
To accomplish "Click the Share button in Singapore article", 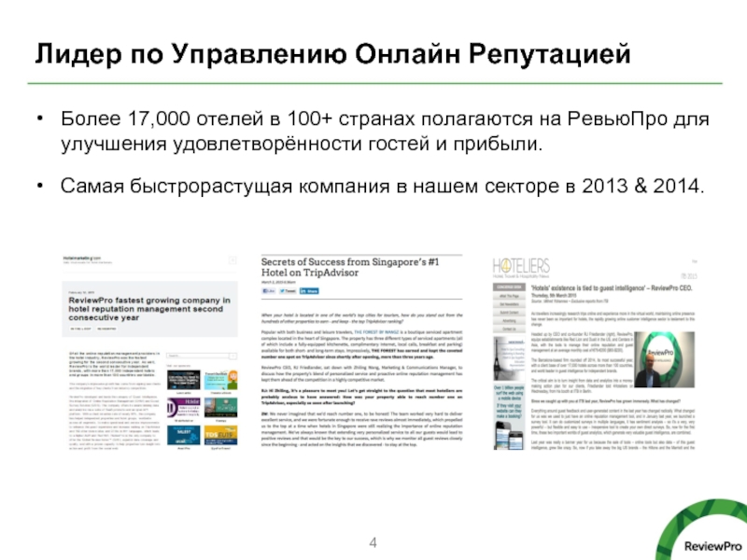I will (x=309, y=291).
